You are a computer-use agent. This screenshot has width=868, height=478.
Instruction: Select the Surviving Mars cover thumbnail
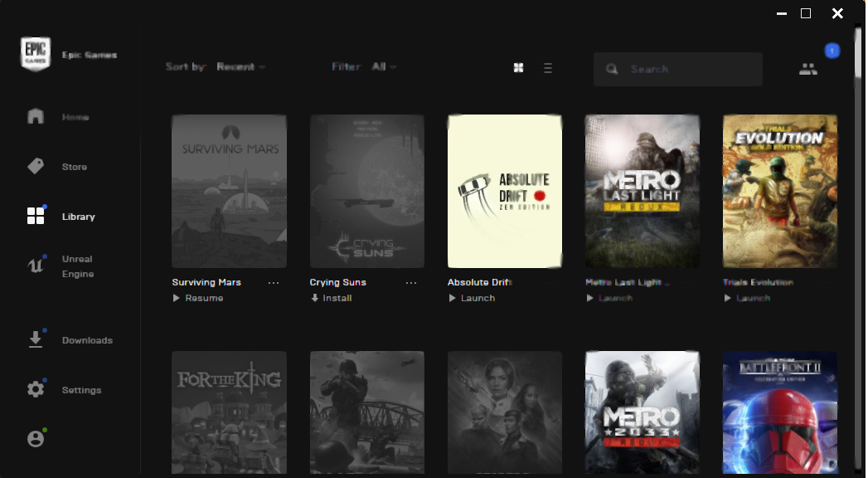tap(229, 191)
